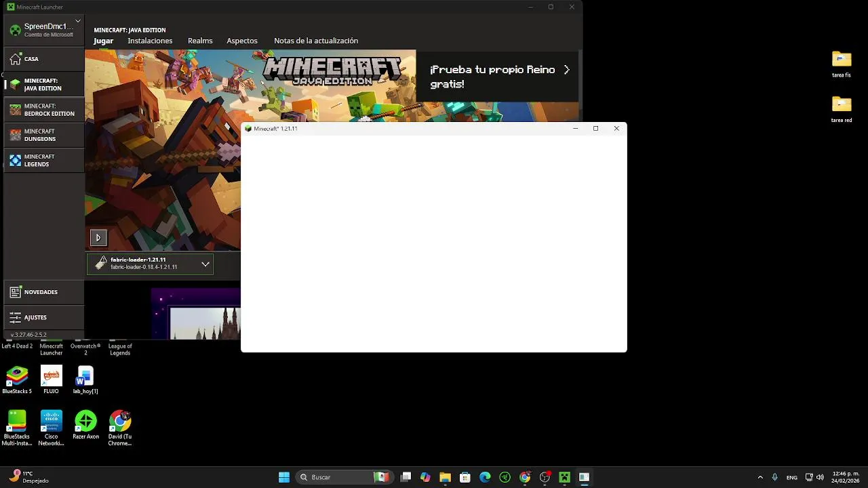Viewport: 868px width, 488px height.
Task: Open Chrome from taskbar
Action: click(525, 477)
